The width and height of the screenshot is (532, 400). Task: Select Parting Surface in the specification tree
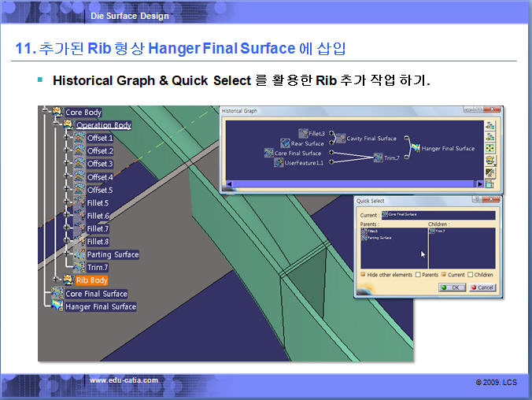click(112, 254)
